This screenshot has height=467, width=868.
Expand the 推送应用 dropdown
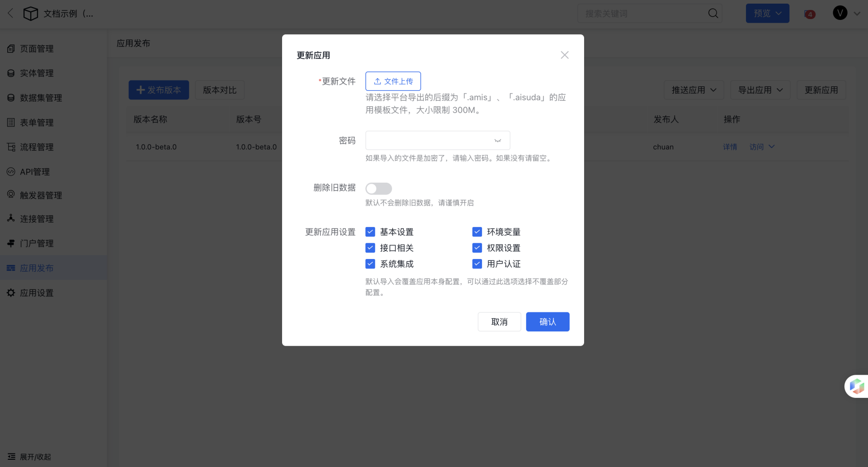pos(693,90)
